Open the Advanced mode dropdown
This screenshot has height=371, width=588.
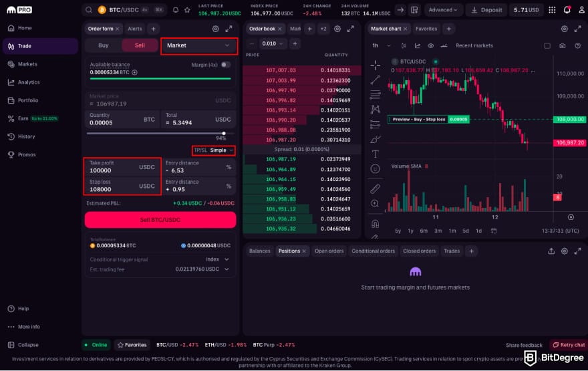[x=443, y=10]
